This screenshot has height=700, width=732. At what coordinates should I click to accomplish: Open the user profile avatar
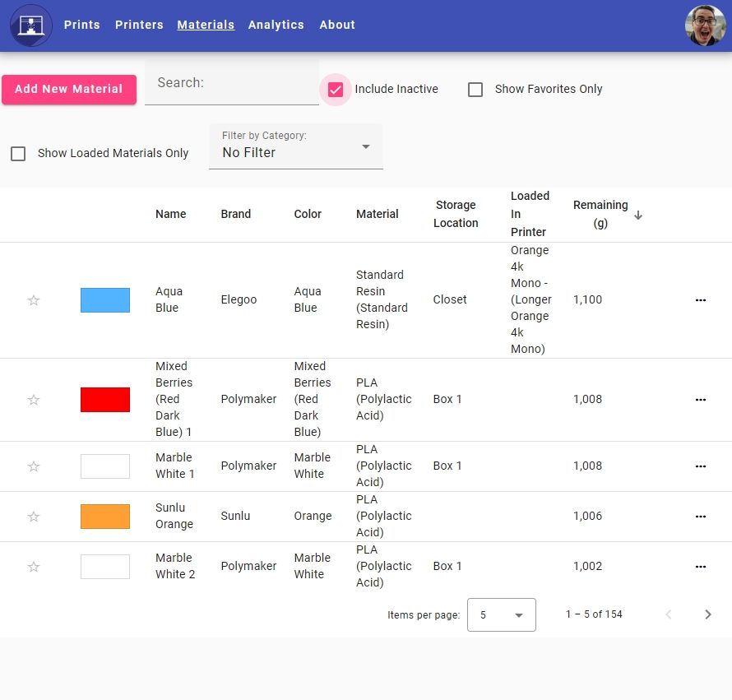[706, 25]
